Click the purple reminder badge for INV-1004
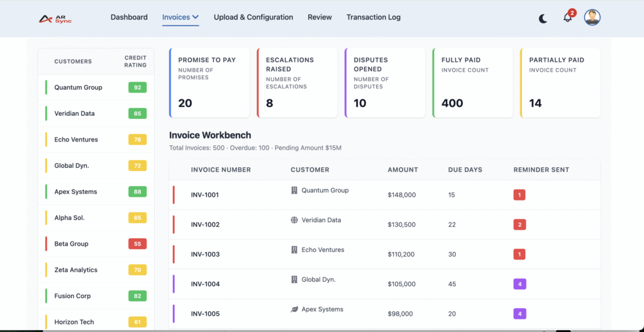 519,284
